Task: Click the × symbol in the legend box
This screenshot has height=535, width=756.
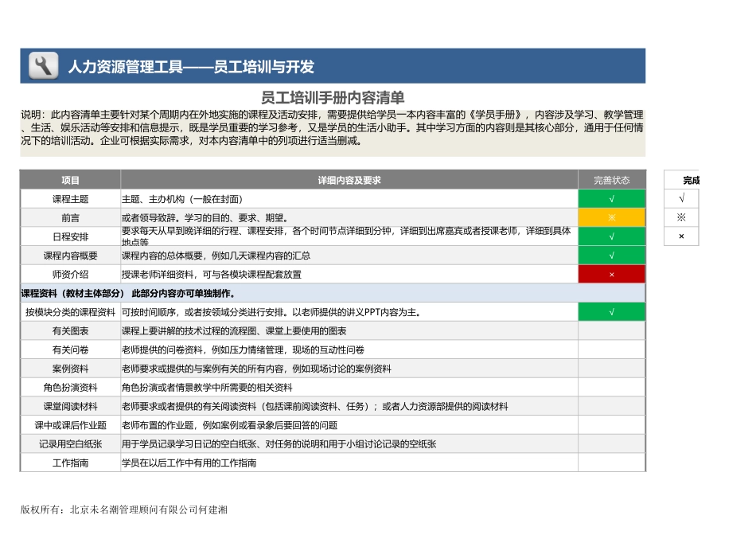Action: pyautogui.click(x=680, y=236)
